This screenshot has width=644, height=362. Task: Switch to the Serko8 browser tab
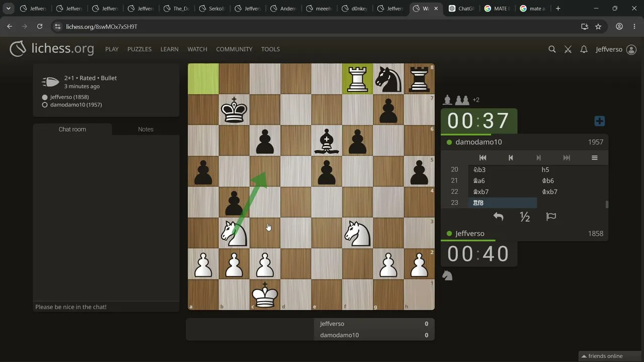212,9
